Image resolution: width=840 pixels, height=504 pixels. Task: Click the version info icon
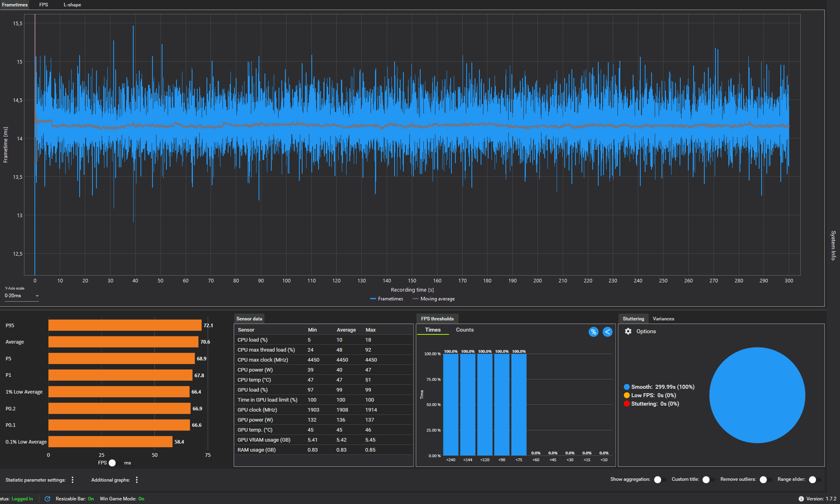point(801,499)
